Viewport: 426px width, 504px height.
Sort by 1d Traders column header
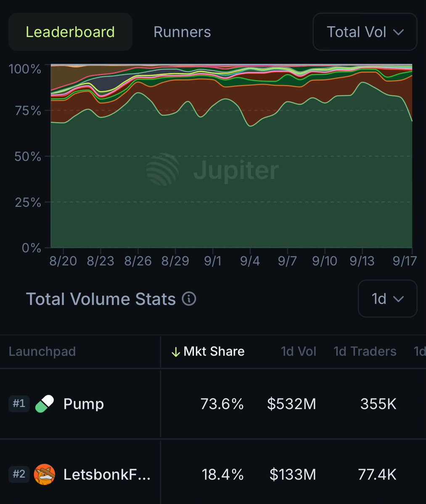[365, 351]
